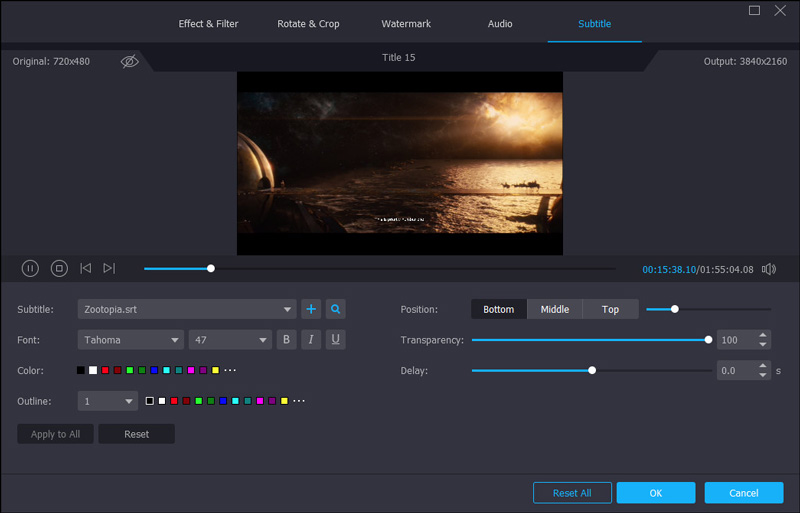Click the Reset All button

click(x=572, y=493)
